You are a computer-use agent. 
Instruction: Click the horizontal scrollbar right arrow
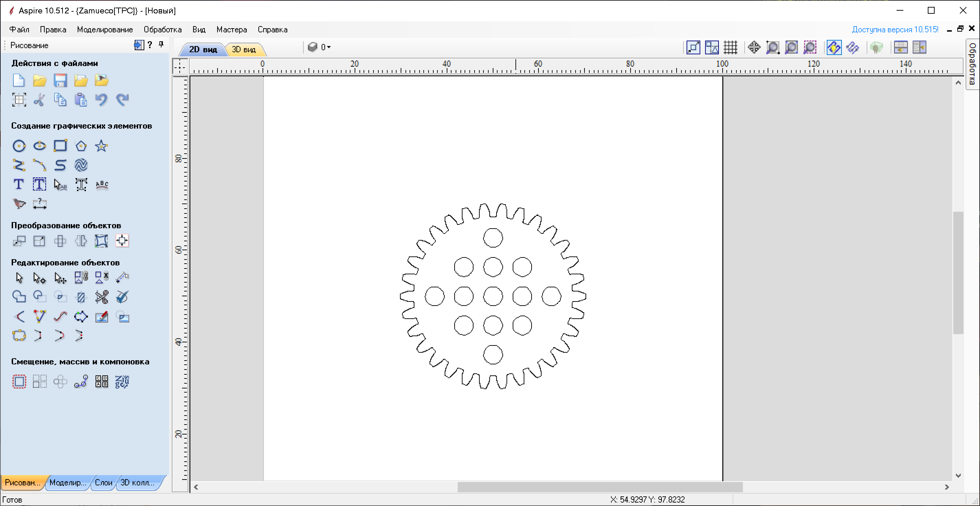[x=947, y=487]
